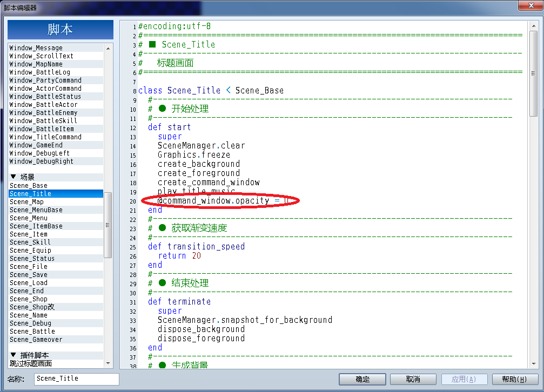The image size is (544, 392).
Task: Select Window_PartyCommand script
Action: point(56,80)
